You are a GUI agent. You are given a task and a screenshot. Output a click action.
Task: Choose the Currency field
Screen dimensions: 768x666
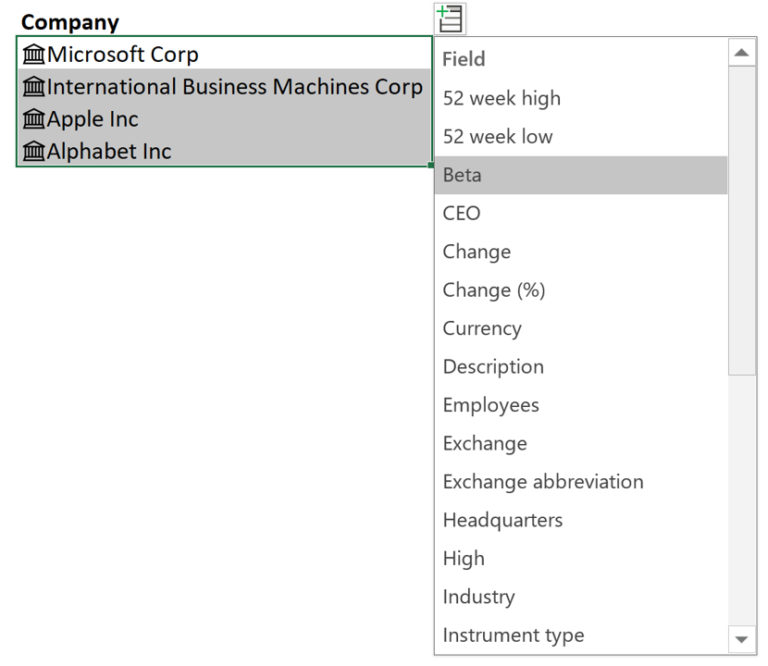coord(482,328)
